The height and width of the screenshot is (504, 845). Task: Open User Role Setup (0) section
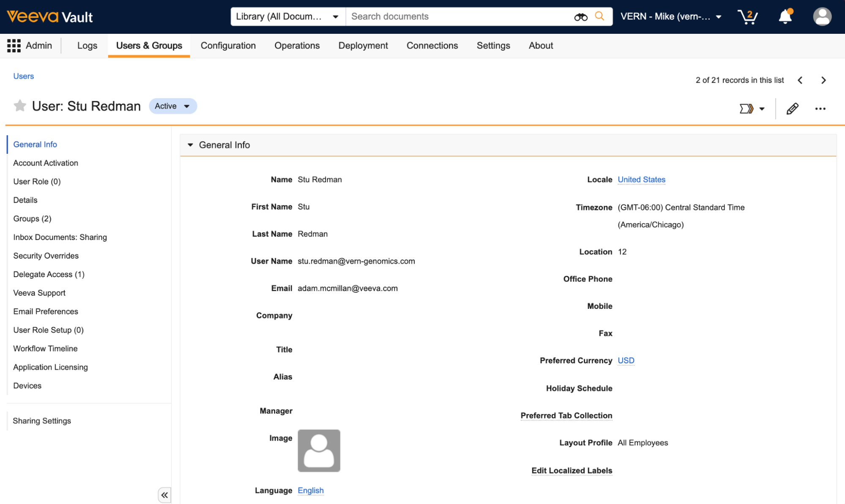(48, 330)
